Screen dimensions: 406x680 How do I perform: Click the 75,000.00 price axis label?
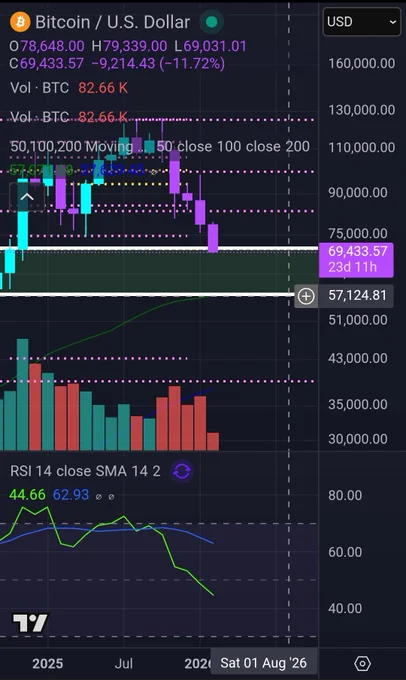pos(358,234)
